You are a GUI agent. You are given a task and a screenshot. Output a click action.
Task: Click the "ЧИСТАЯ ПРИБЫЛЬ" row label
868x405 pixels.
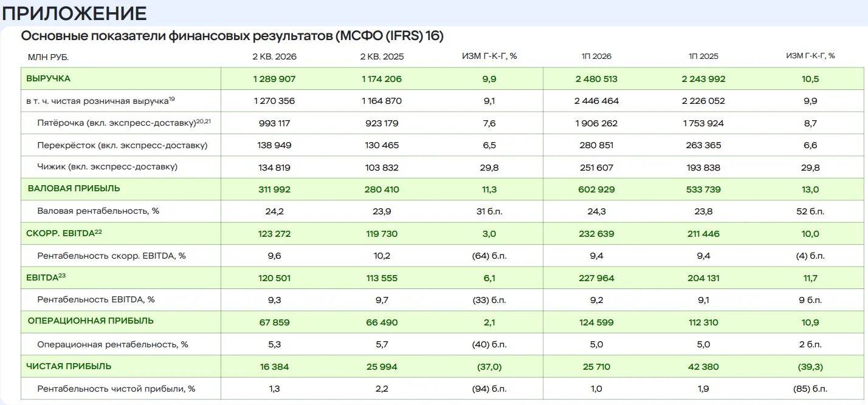(69, 367)
